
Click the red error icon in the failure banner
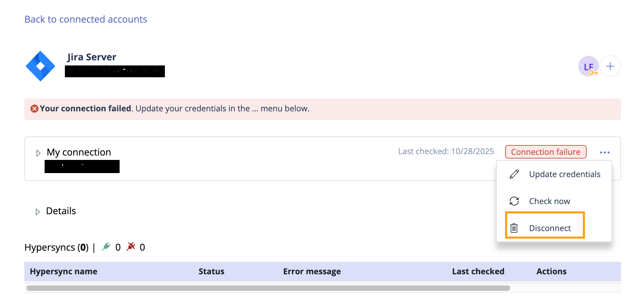(x=34, y=108)
